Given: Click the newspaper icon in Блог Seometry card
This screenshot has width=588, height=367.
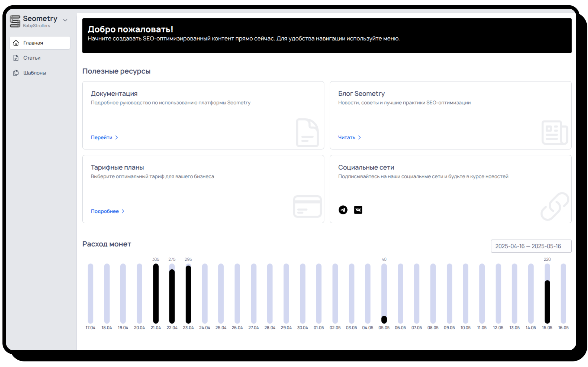Looking at the screenshot, I should point(554,133).
